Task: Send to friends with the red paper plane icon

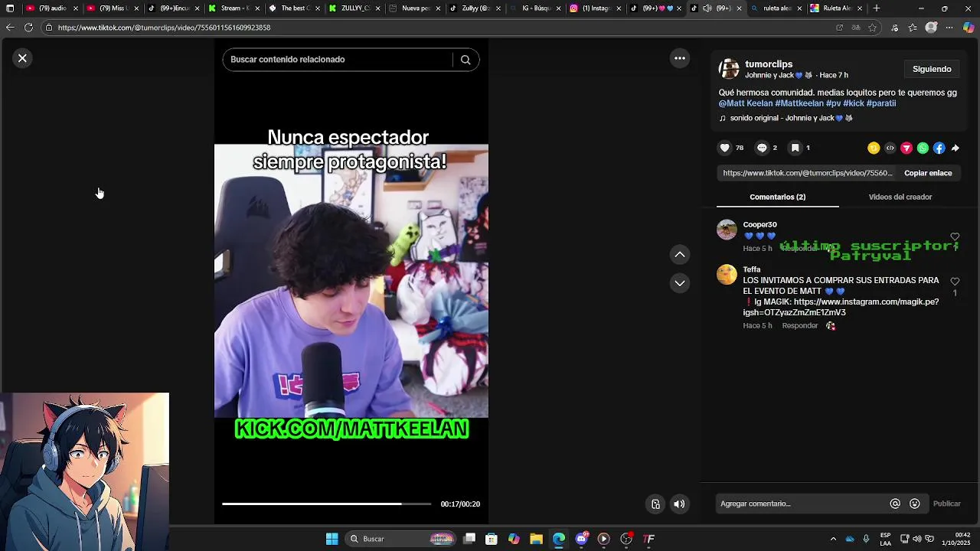Action: [x=906, y=148]
